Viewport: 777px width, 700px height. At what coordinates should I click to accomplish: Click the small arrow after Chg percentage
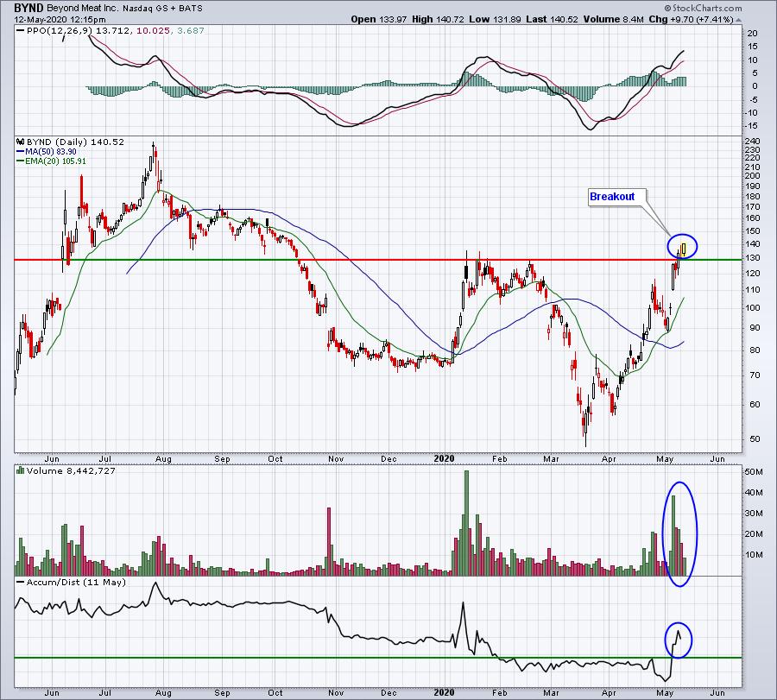pos(739,21)
